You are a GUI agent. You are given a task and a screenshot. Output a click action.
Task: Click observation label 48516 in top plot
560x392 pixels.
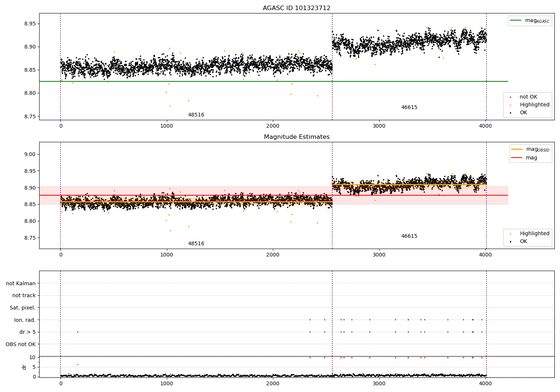click(196, 115)
